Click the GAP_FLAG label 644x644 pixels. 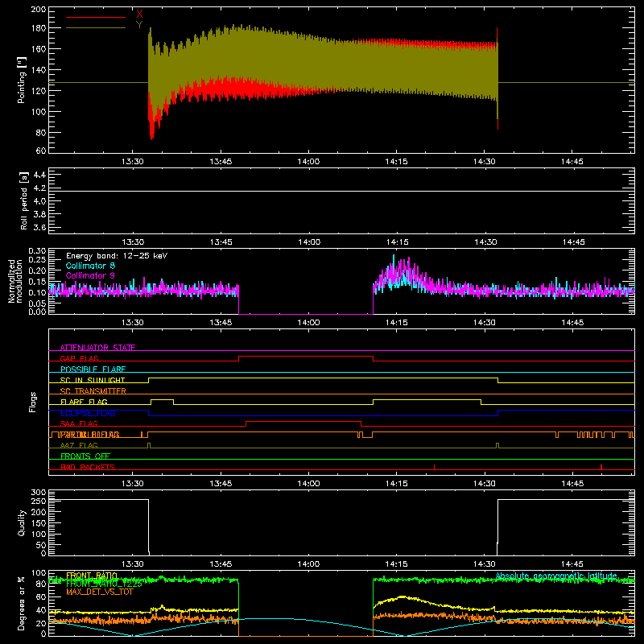coord(79,358)
